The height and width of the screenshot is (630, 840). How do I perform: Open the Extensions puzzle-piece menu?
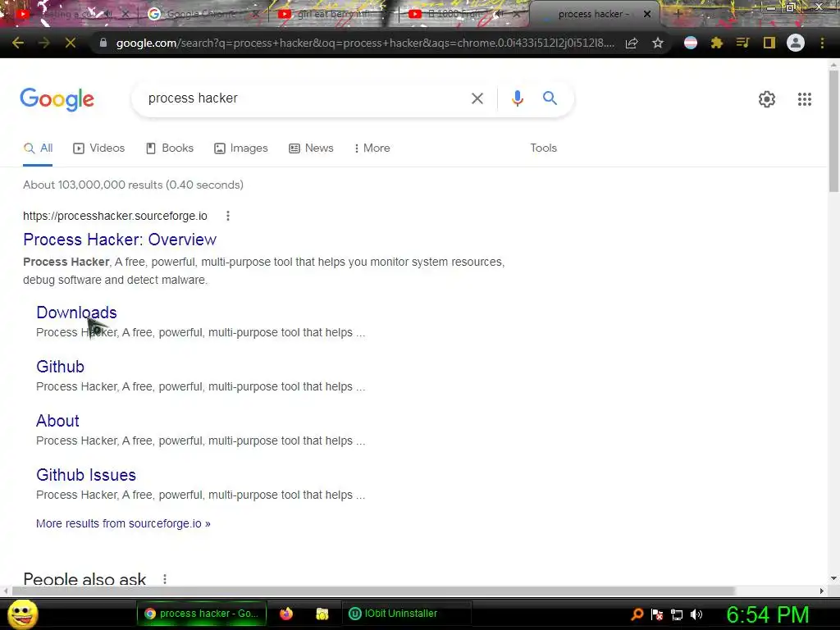717,43
